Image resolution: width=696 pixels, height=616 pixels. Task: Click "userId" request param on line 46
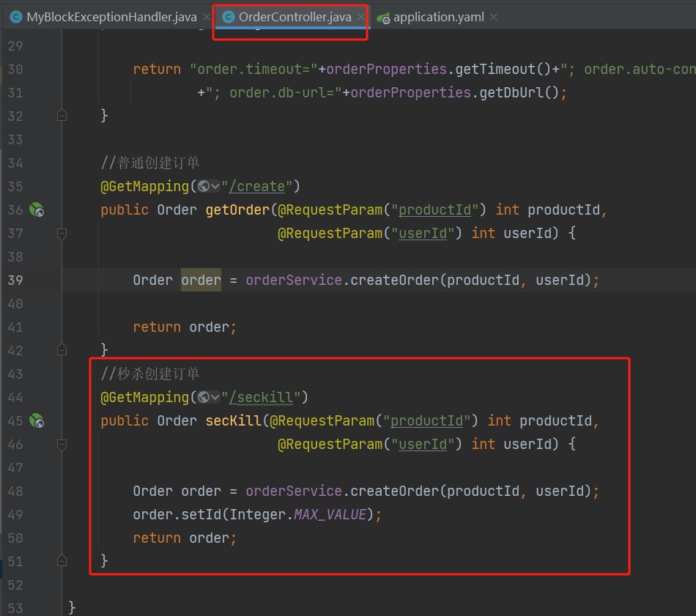click(x=423, y=444)
